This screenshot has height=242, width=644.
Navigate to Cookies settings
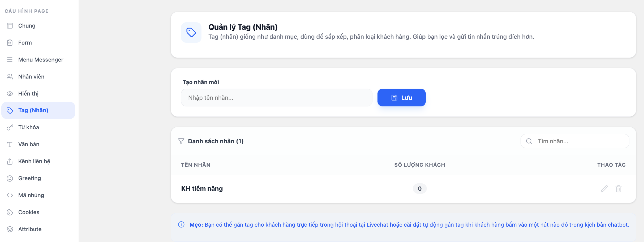click(x=29, y=212)
